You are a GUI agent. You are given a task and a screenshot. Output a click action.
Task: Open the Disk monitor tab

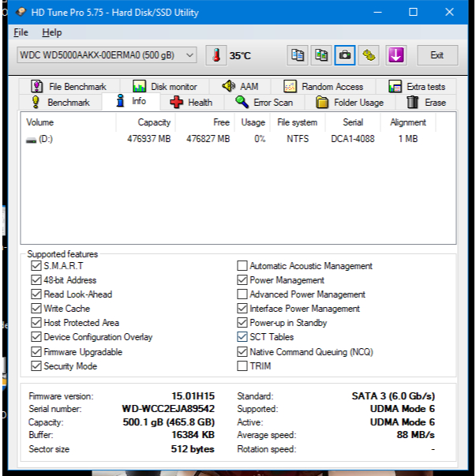pyautogui.click(x=165, y=87)
